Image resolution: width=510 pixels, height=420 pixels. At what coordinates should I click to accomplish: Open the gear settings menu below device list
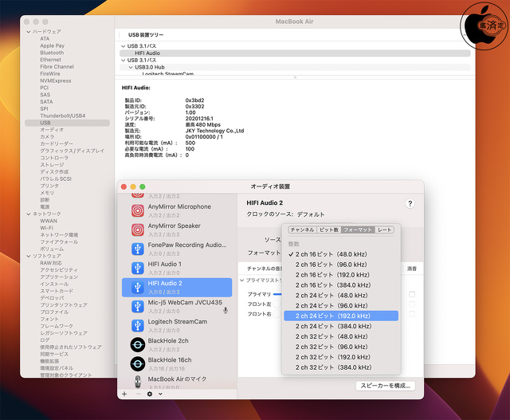pyautogui.click(x=149, y=394)
